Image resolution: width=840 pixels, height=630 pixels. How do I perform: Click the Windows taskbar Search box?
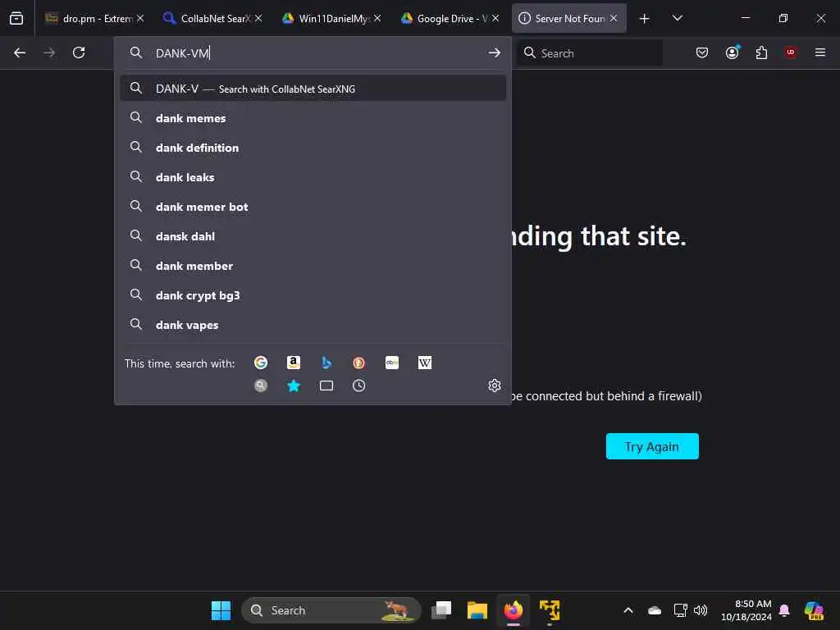click(x=331, y=610)
